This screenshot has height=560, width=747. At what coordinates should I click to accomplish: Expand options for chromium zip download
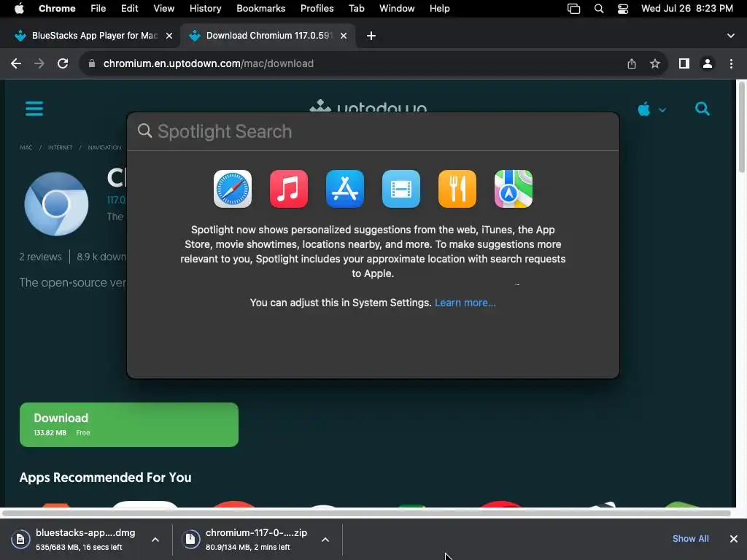click(x=325, y=540)
